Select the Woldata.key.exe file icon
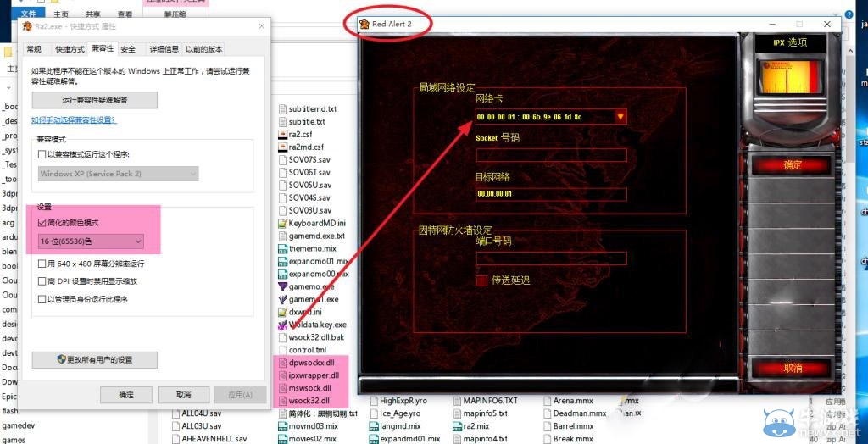 (282, 325)
